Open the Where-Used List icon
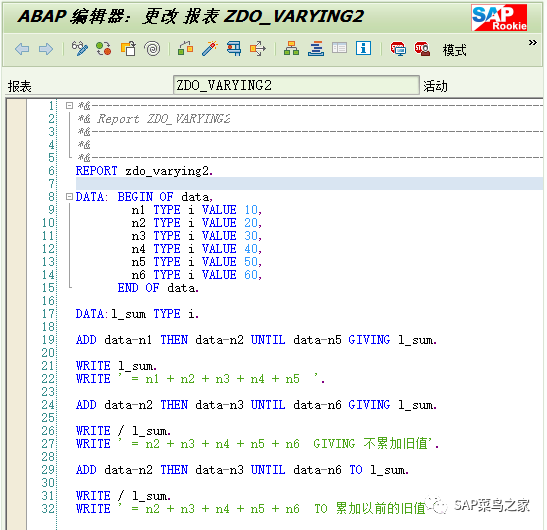Viewport: 547px width, 530px height. point(258,48)
